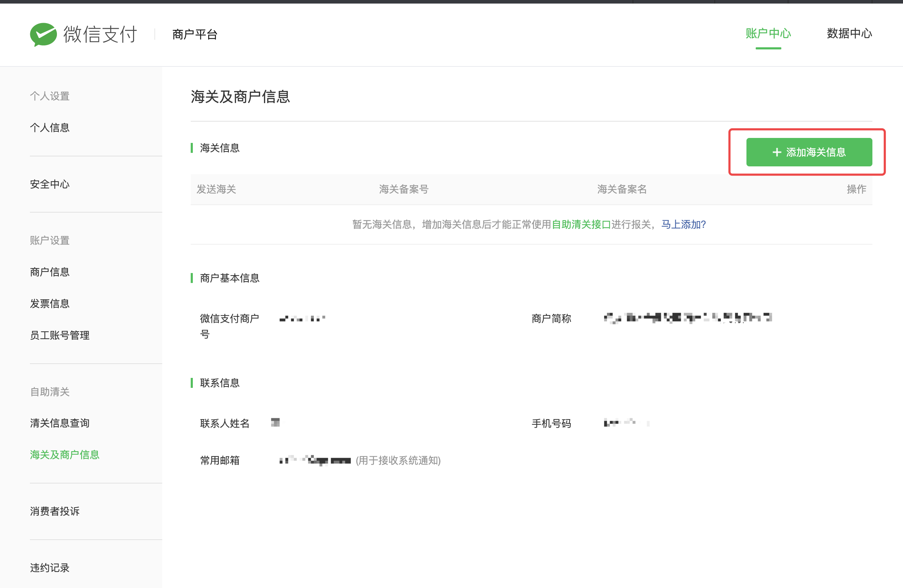Click the 添加海关信息 button
The image size is (903, 588).
[809, 152]
